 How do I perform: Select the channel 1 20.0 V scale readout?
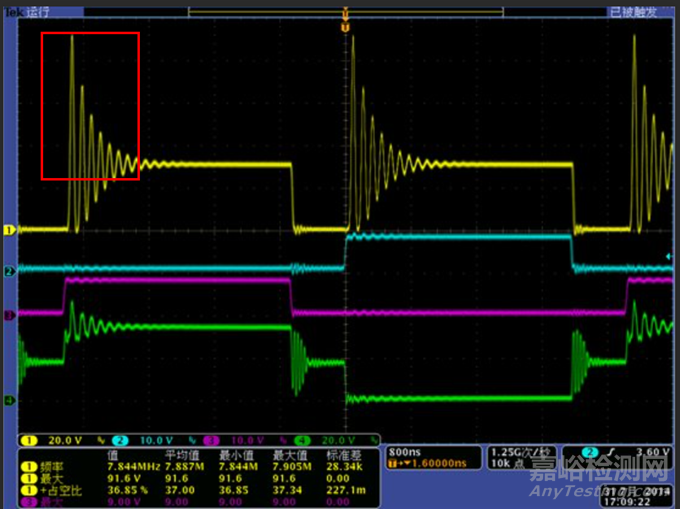pyautogui.click(x=57, y=441)
